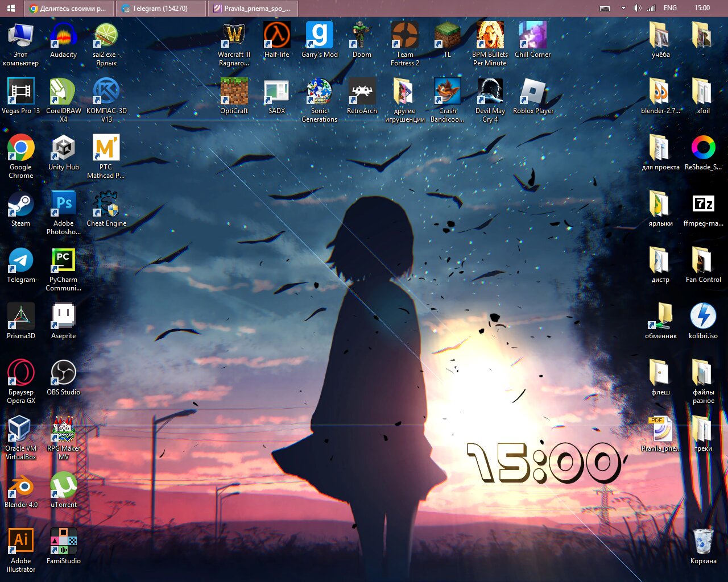Select the треки folder

[x=703, y=434]
